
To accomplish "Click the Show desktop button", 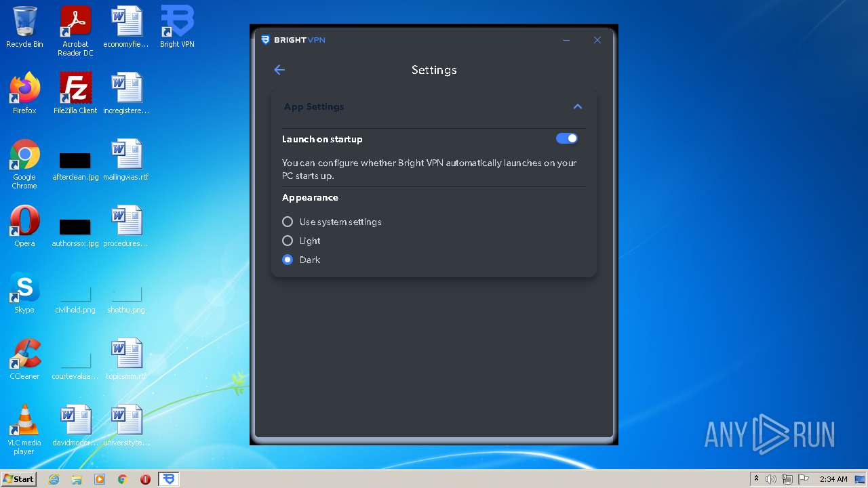I will coord(861,479).
